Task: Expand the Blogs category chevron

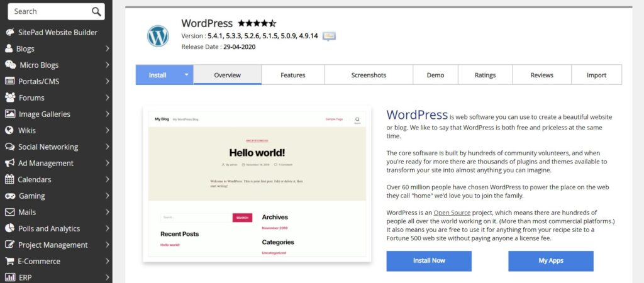Action: [107, 48]
